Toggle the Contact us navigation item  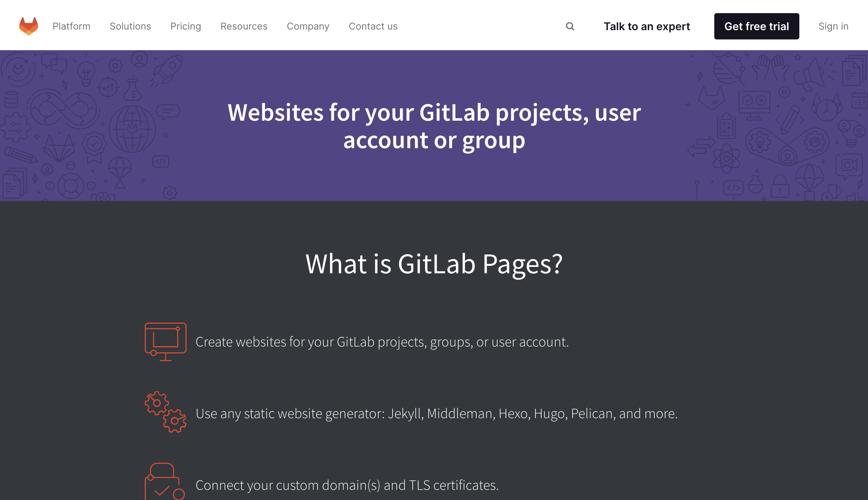[373, 26]
